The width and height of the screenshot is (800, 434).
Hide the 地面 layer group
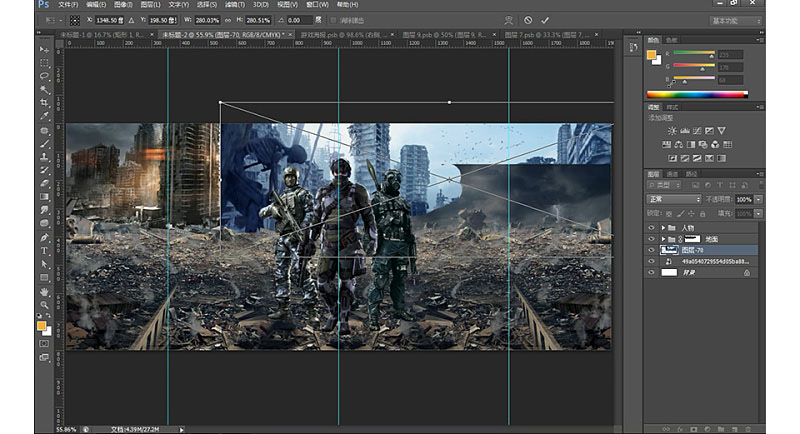tap(651, 239)
